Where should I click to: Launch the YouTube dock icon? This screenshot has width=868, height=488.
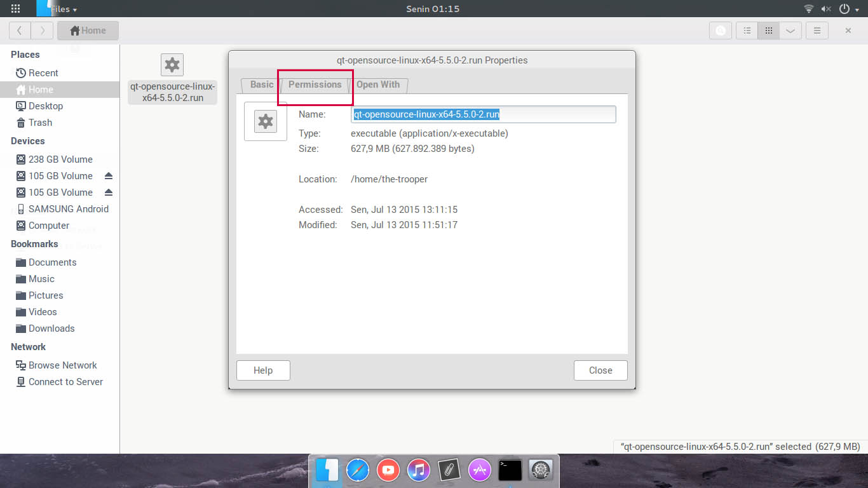[388, 470]
